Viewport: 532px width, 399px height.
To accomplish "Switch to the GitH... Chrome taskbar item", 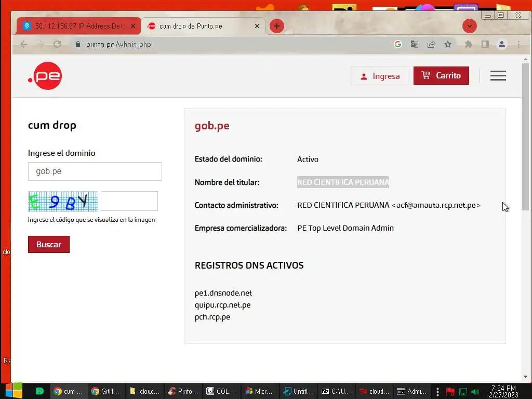I will pyautogui.click(x=106, y=391).
